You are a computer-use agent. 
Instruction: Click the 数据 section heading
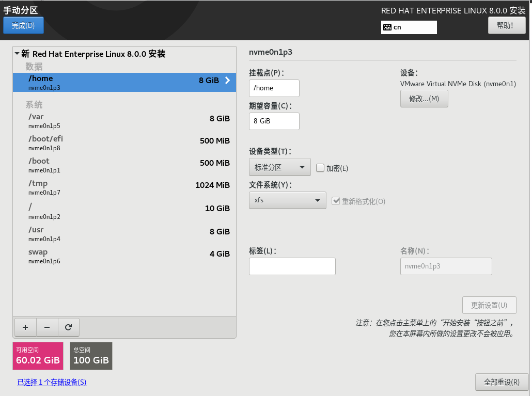[x=34, y=67]
